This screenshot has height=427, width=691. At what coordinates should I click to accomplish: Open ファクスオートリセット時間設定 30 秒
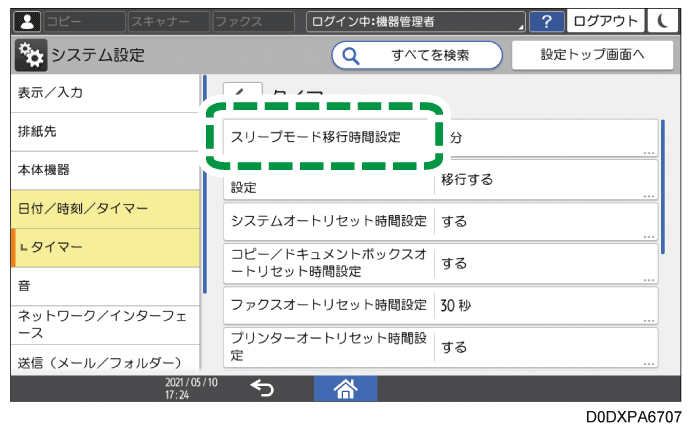coord(441,305)
